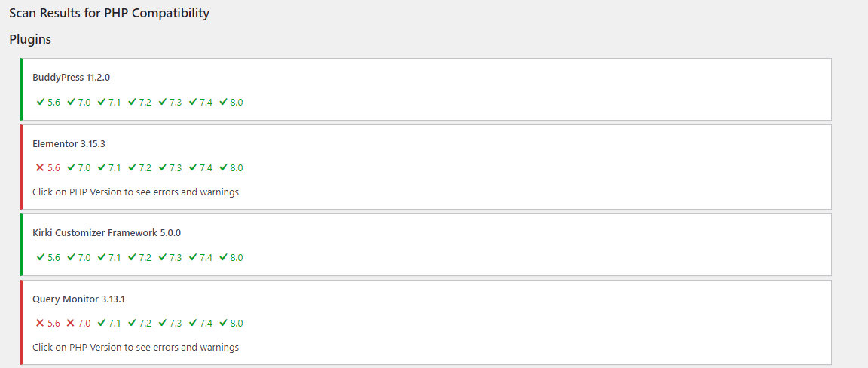Click the red X icon for Elementor 5.6
The width and height of the screenshot is (868, 368).
coord(40,168)
